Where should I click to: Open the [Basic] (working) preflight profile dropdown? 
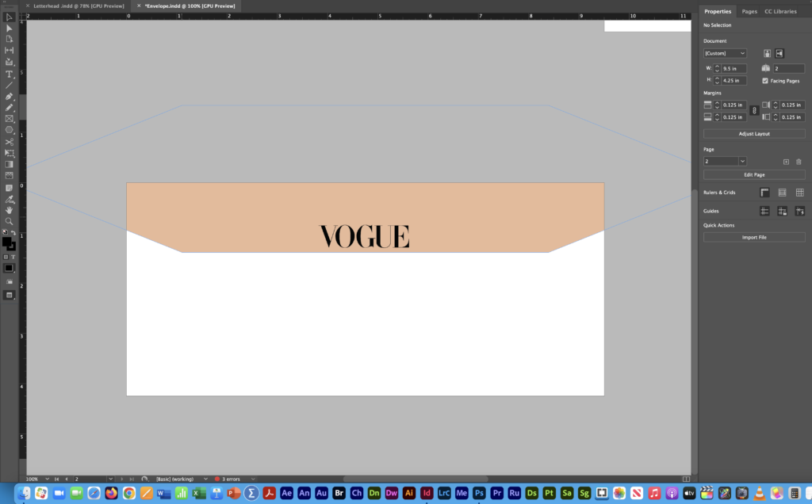tap(205, 479)
